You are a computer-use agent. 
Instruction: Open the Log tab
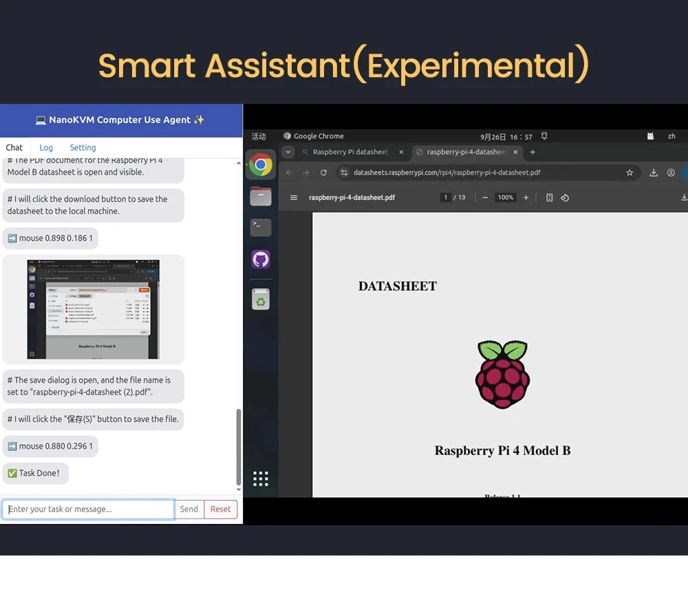tap(46, 148)
